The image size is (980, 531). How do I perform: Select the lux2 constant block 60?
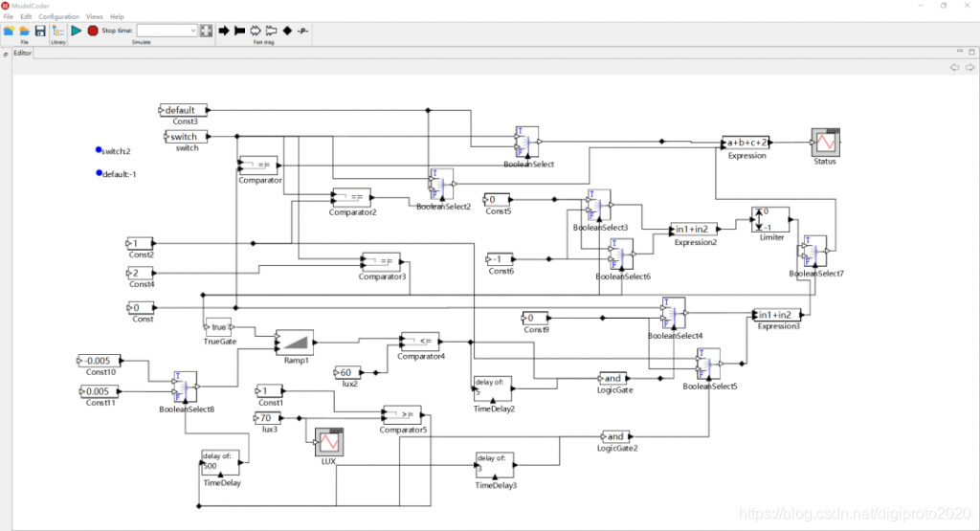347,372
